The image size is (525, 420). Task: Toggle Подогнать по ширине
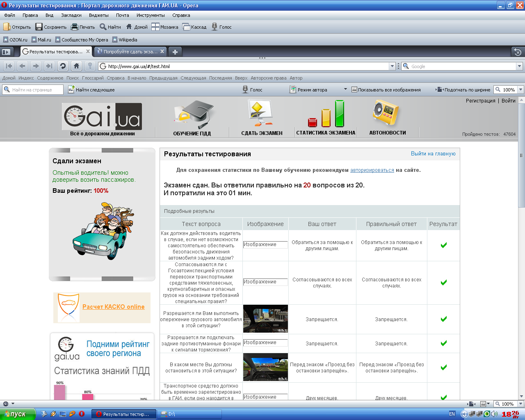pyautogui.click(x=463, y=90)
